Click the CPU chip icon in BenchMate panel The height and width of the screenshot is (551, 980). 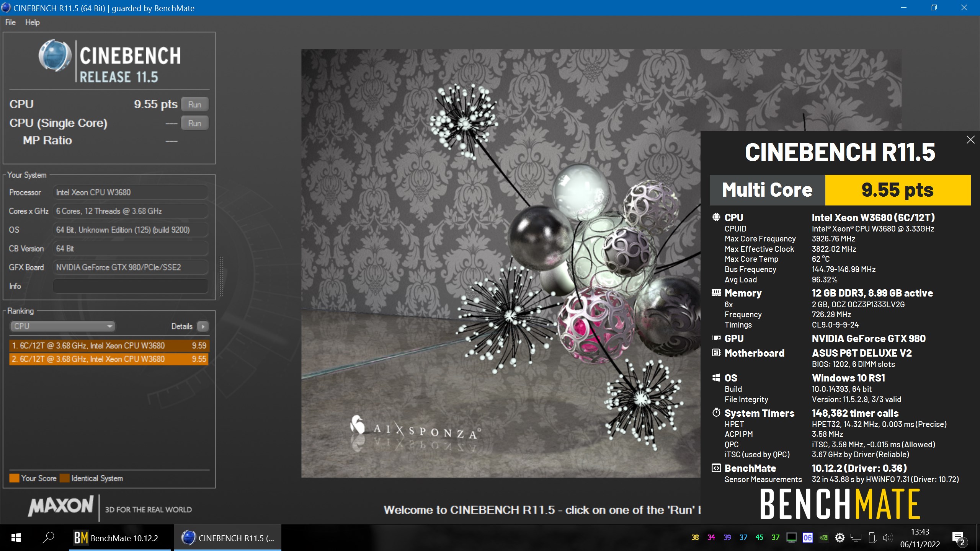click(716, 217)
